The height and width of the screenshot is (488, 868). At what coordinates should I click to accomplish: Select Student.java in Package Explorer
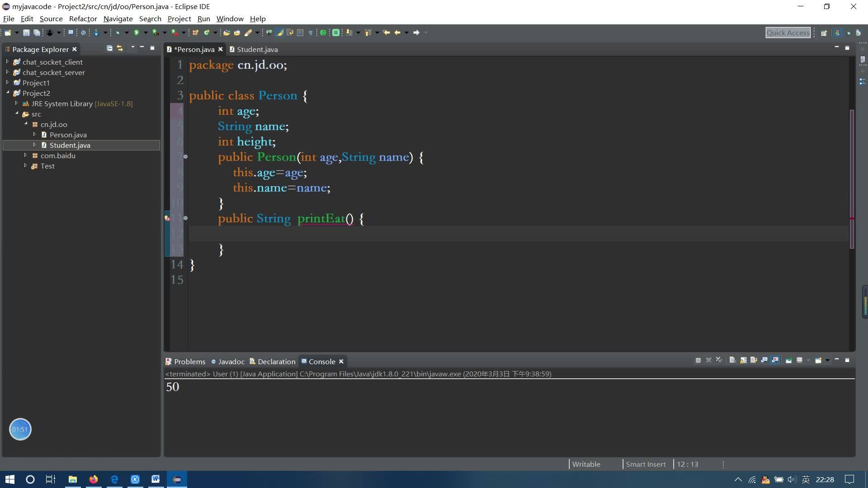[x=70, y=145]
